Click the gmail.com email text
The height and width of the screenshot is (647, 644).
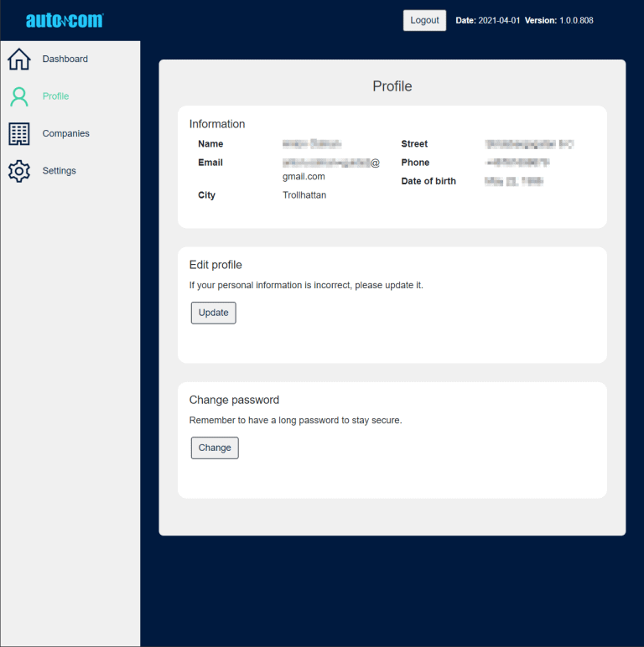point(304,177)
